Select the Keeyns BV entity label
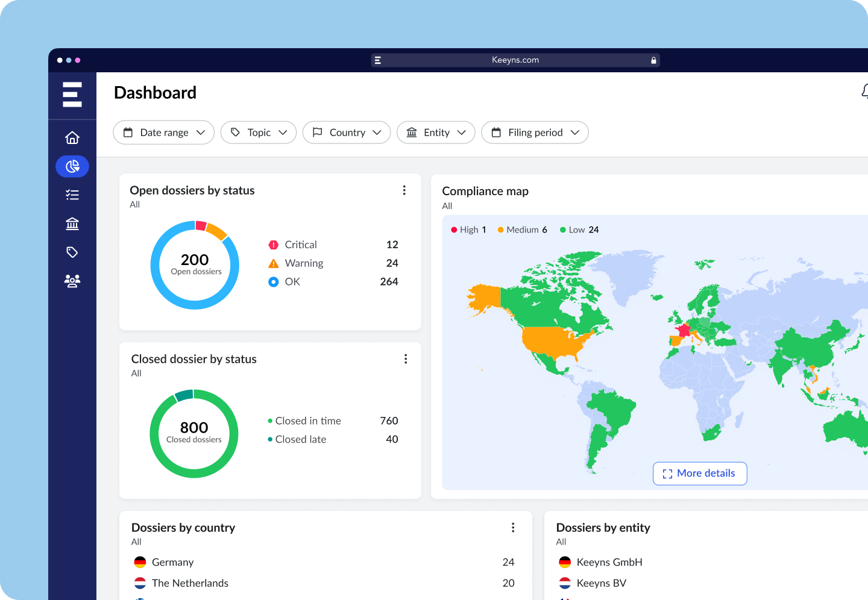 click(x=602, y=583)
